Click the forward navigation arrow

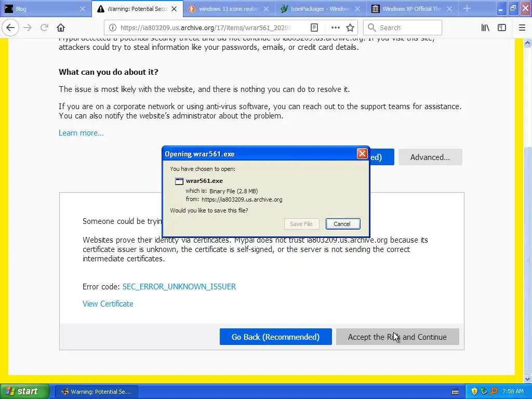[x=28, y=28]
